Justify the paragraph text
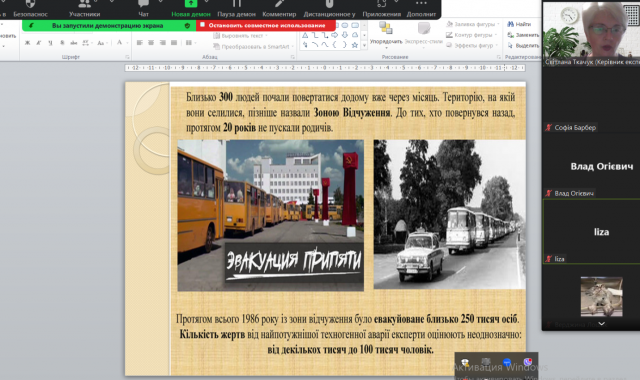640x380 pixels. pyautogui.click(x=174, y=42)
